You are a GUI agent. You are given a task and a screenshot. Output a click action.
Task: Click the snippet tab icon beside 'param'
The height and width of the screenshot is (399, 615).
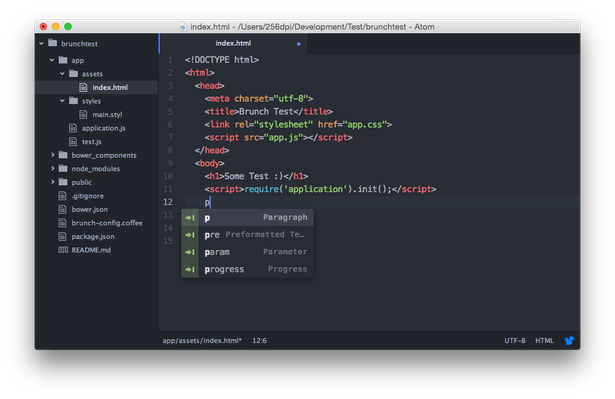coord(190,252)
